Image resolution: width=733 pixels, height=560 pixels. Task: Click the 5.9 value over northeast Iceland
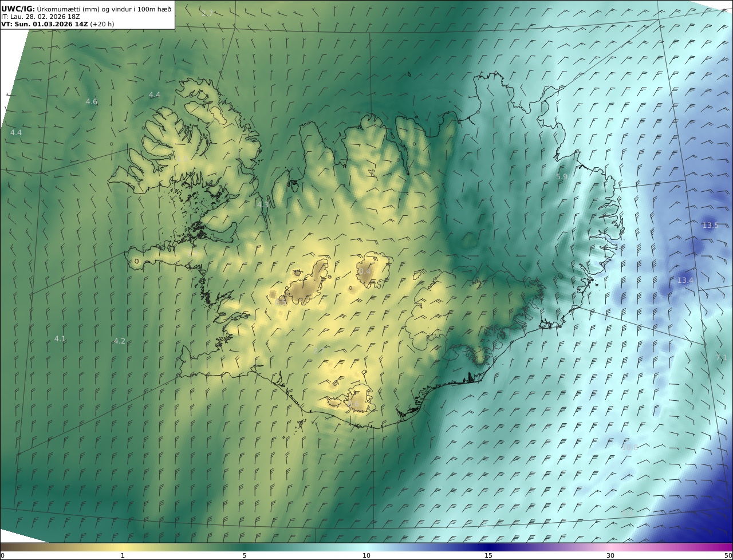(x=562, y=177)
